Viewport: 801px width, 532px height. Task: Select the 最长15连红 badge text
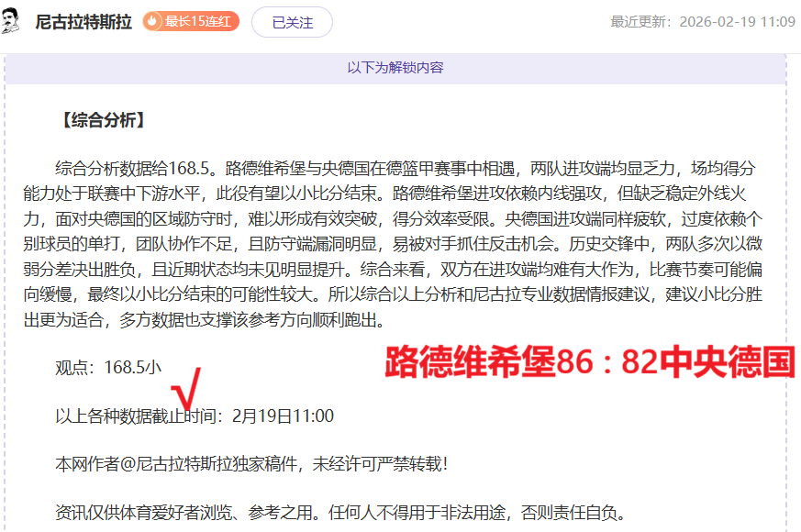pyautogui.click(x=199, y=22)
